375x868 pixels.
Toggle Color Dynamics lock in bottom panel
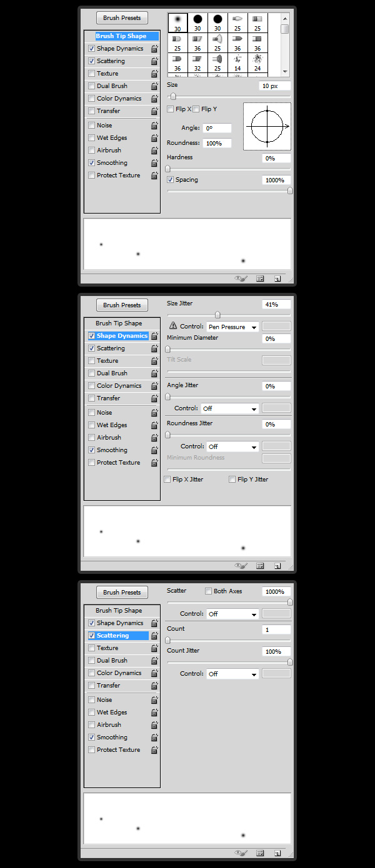click(154, 673)
